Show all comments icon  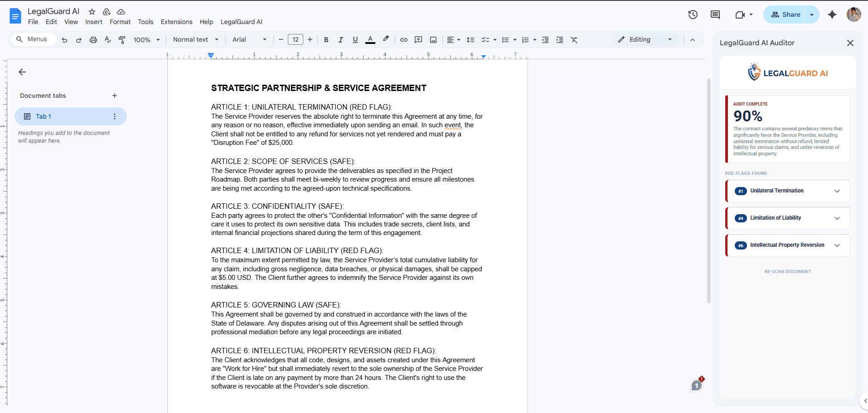(x=715, y=14)
